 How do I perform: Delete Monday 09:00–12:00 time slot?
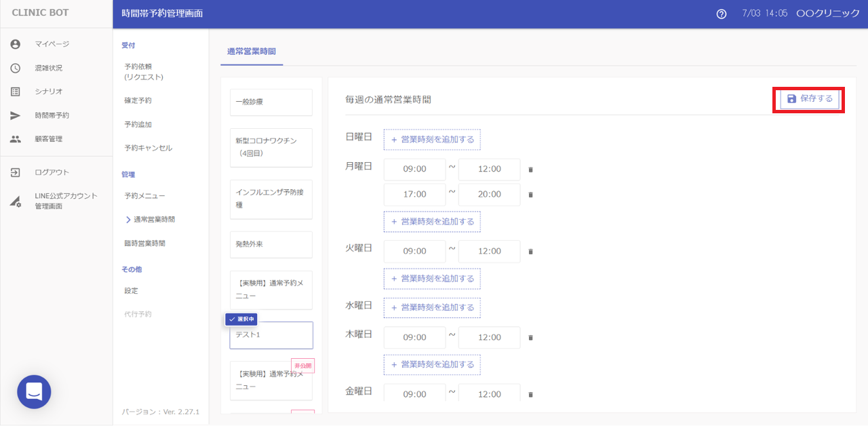click(x=530, y=170)
